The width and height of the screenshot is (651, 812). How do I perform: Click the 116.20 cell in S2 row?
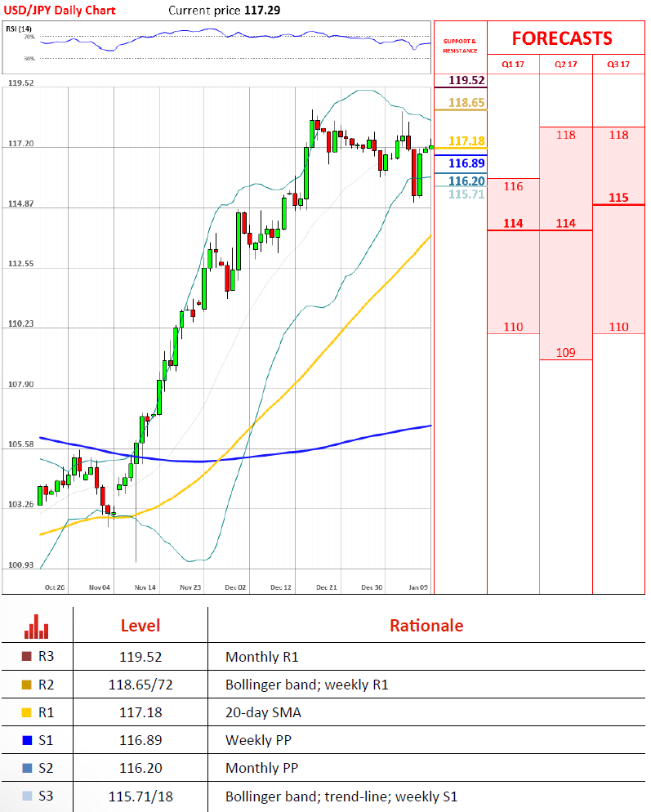(140, 768)
